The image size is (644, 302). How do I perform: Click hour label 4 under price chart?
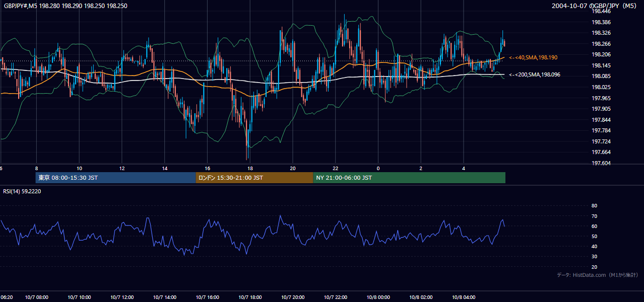[464, 168]
